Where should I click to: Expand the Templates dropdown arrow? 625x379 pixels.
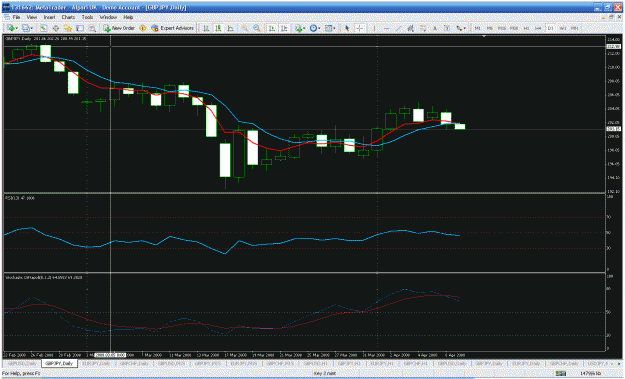[x=334, y=28]
